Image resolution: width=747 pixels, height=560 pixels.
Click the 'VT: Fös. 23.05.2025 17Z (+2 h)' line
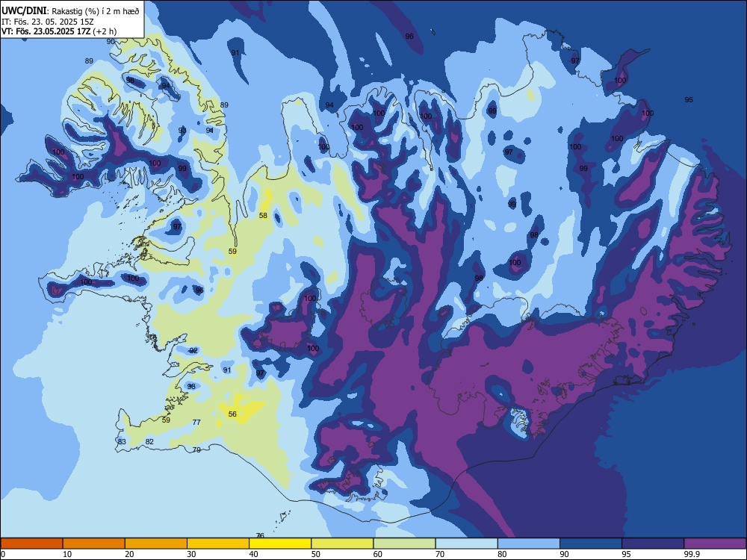click(59, 31)
